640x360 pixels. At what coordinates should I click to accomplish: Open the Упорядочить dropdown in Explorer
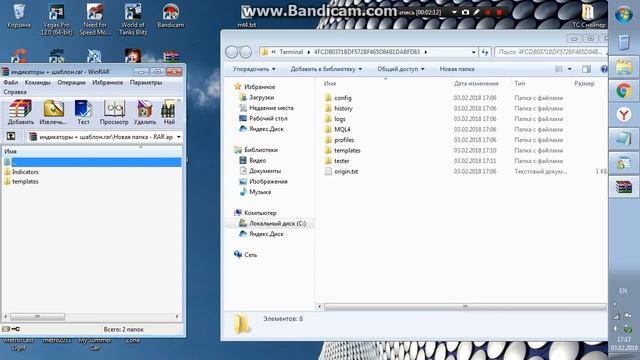coord(254,69)
